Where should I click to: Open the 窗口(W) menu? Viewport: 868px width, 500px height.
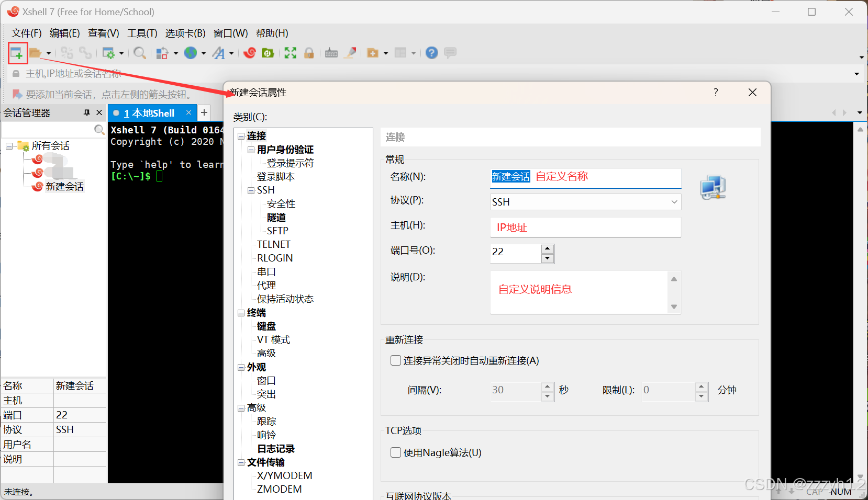(231, 33)
